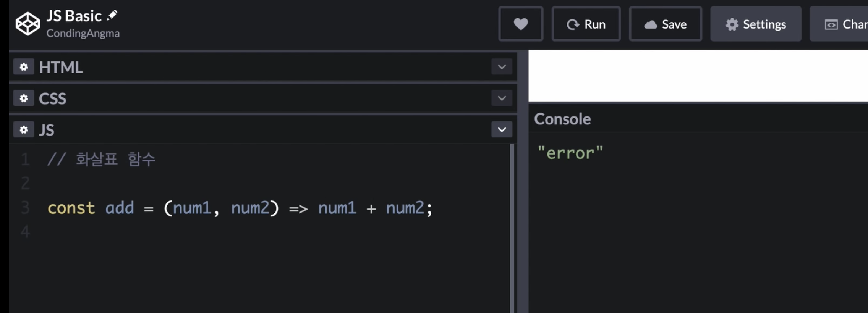The height and width of the screenshot is (313, 868).
Task: Open pen Settings
Action: click(756, 24)
